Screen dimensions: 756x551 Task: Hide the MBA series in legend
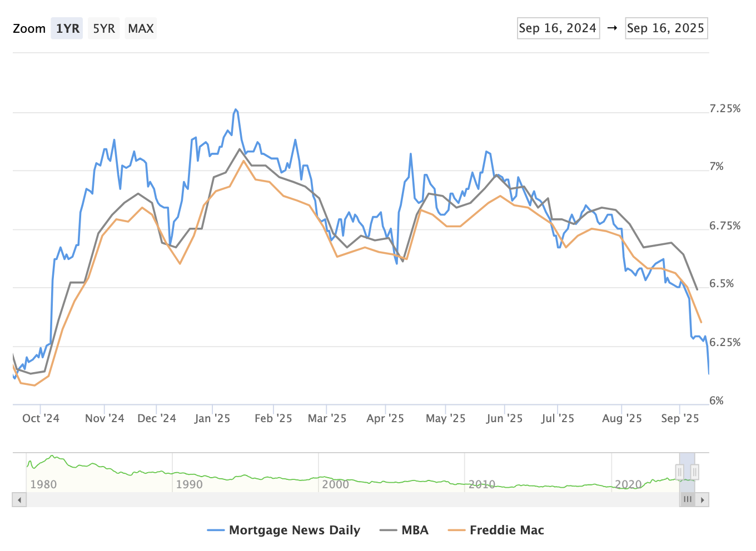pos(405,530)
